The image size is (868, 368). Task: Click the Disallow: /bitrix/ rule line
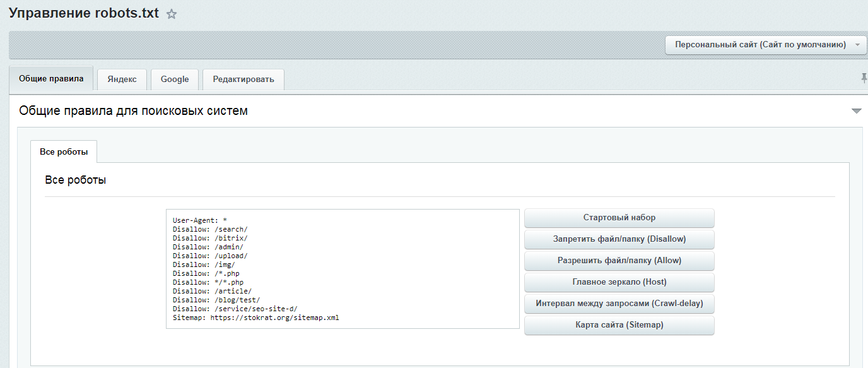click(210, 239)
